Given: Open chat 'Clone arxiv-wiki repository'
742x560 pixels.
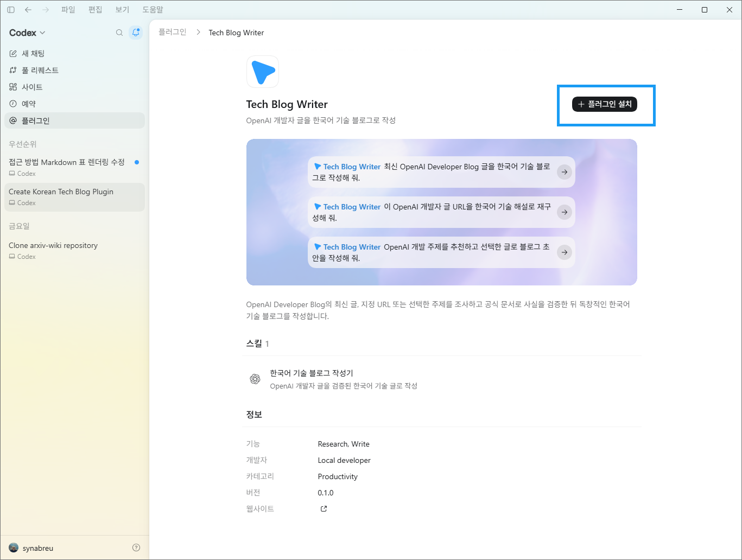Looking at the screenshot, I should point(74,250).
